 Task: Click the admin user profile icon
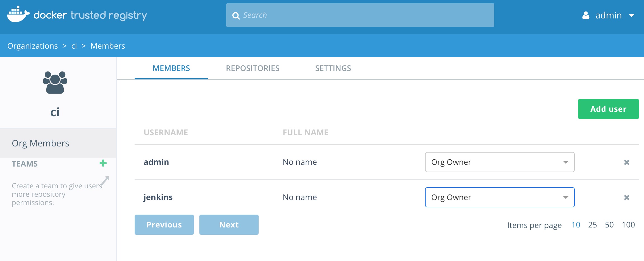point(586,15)
